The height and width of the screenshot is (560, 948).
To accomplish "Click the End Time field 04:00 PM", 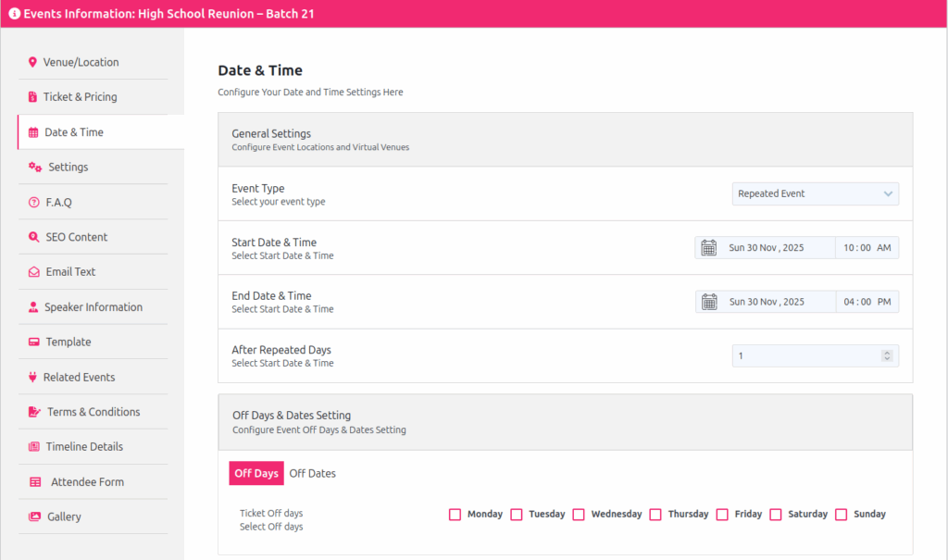I will tap(867, 302).
